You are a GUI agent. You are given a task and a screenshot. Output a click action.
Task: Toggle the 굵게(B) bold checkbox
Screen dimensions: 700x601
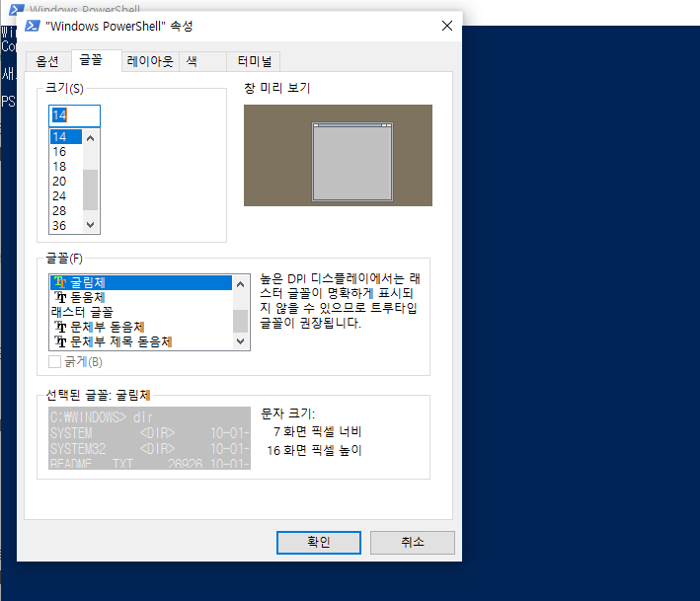(54, 361)
